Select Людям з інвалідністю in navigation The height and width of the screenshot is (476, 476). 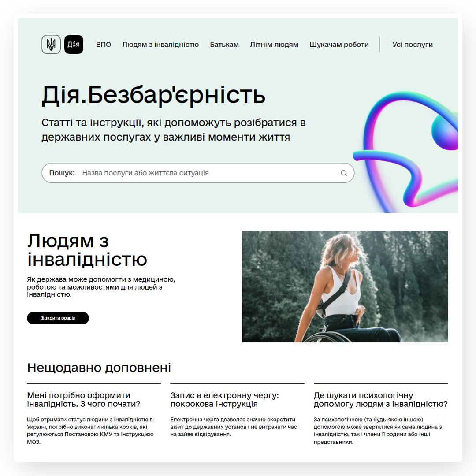[x=160, y=45]
